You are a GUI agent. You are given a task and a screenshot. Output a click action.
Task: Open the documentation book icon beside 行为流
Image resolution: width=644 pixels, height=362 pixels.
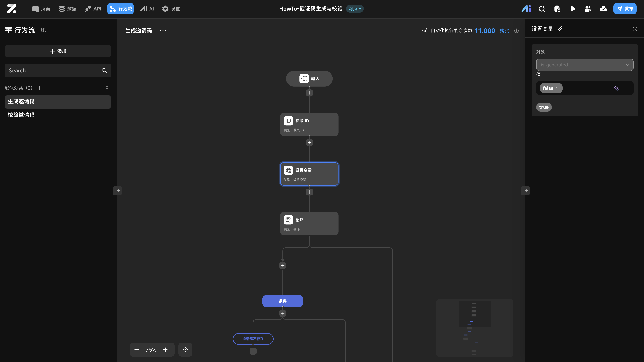[44, 30]
